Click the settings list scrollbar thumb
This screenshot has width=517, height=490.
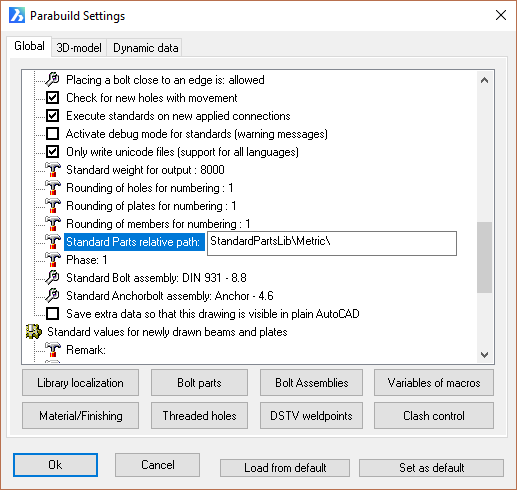coord(484,257)
